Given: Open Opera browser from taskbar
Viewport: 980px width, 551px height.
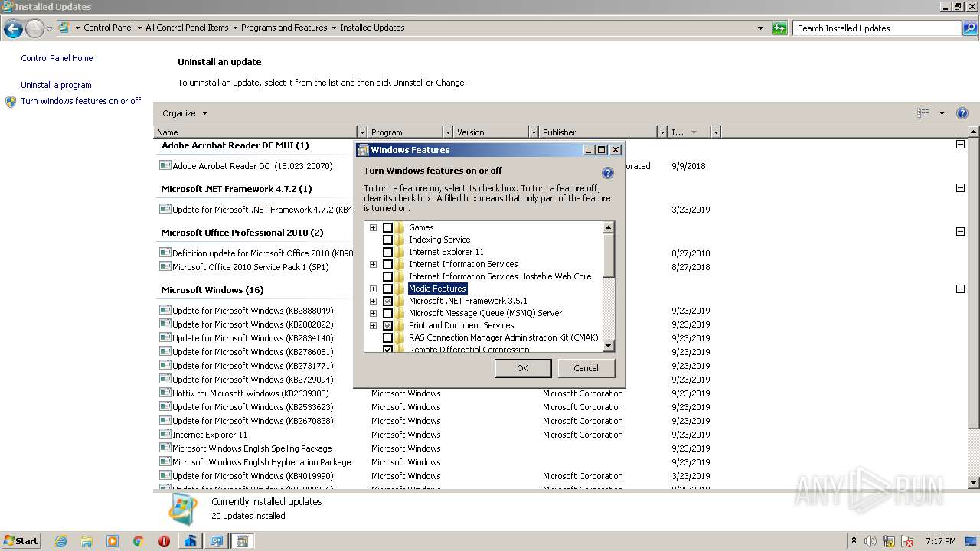Looking at the screenshot, I should tap(164, 541).
